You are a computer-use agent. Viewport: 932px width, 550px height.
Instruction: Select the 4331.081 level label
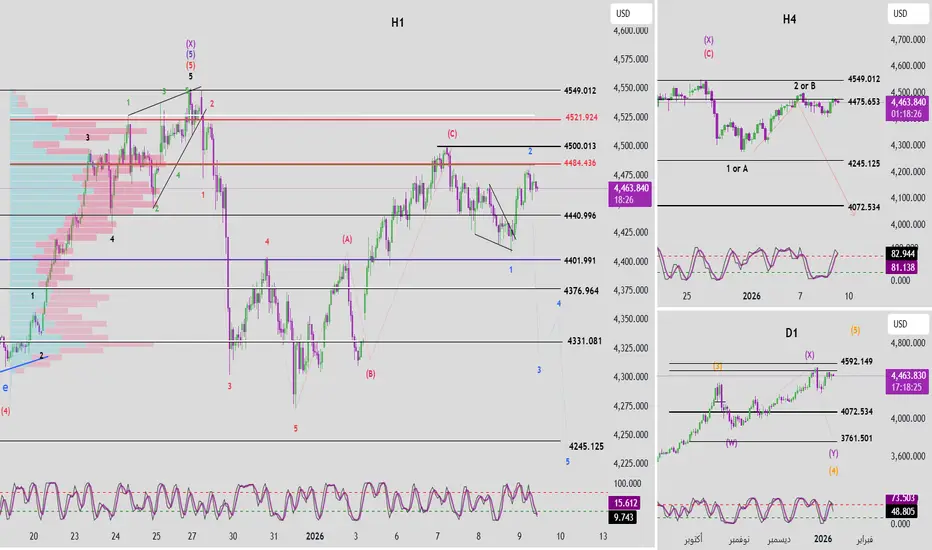(584, 341)
